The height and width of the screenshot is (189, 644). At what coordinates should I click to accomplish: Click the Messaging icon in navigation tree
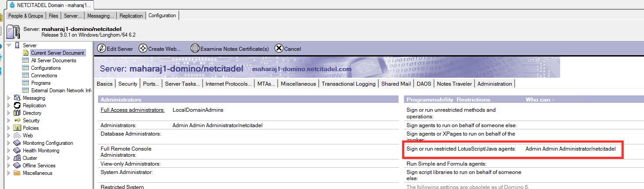coord(17,98)
